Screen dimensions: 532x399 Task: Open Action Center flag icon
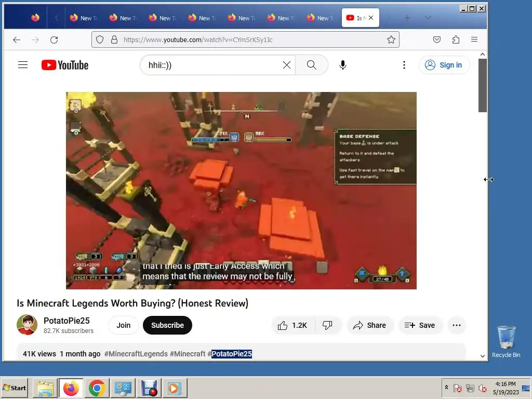point(457,388)
